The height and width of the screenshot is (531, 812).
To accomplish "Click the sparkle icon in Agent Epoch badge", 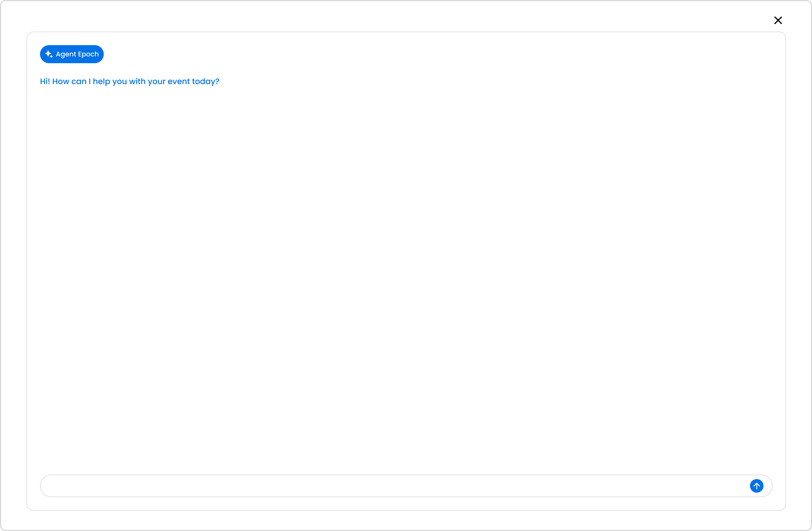I will click(49, 54).
